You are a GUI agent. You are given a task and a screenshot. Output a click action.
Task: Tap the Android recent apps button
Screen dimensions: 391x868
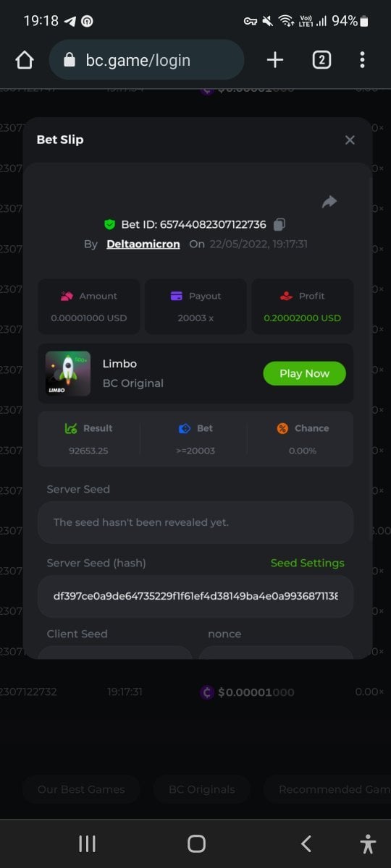(88, 843)
